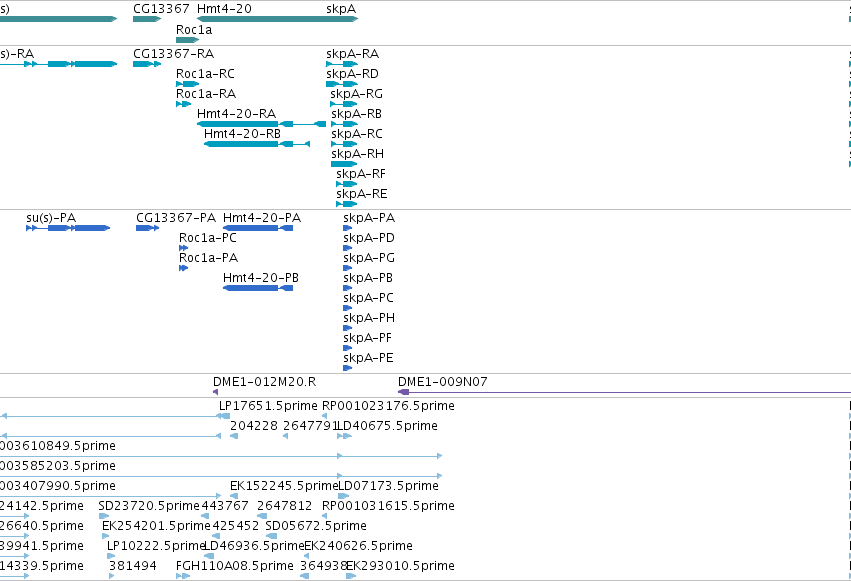This screenshot has height=581, width=851.
Task: Select transcript Roc1a-RC
Action: [205, 74]
